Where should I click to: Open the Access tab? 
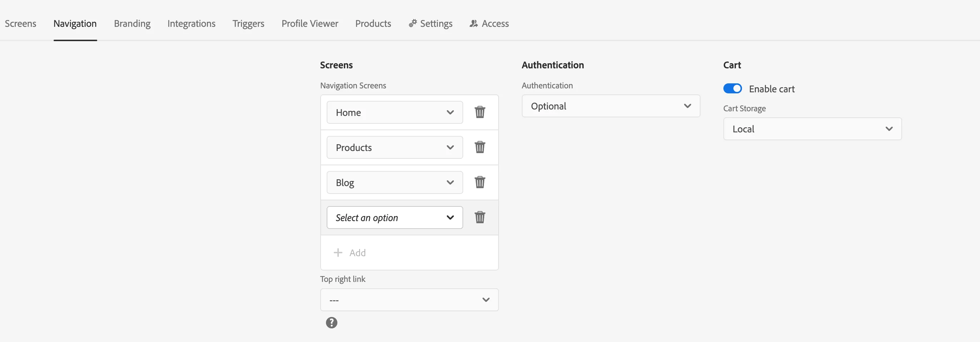[x=489, y=24]
